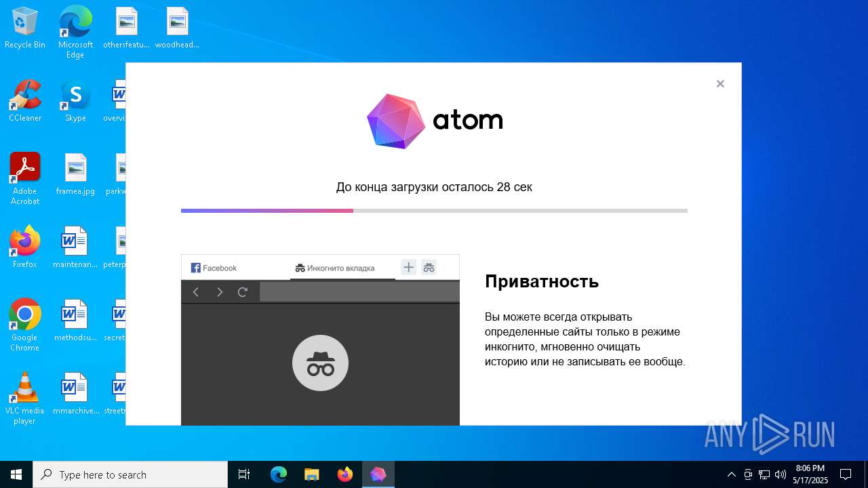This screenshot has width=868, height=488.
Task: Open Firefox from the taskbar
Action: tap(345, 474)
